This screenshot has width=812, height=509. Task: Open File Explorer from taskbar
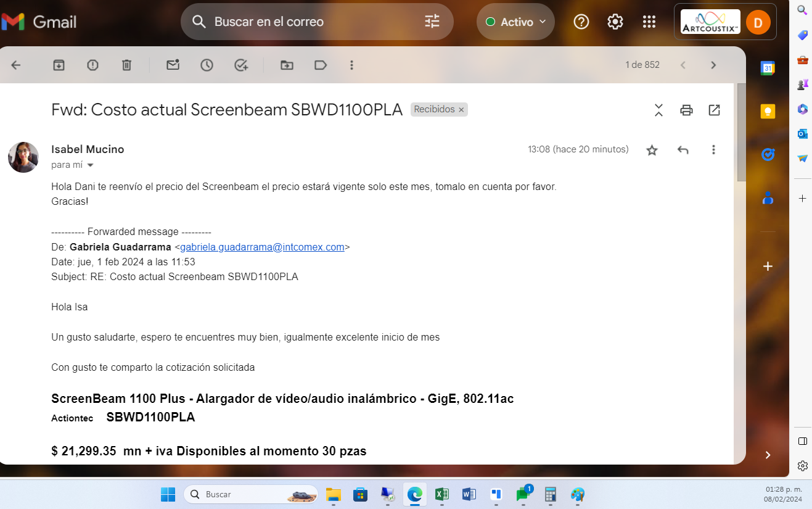click(x=334, y=494)
